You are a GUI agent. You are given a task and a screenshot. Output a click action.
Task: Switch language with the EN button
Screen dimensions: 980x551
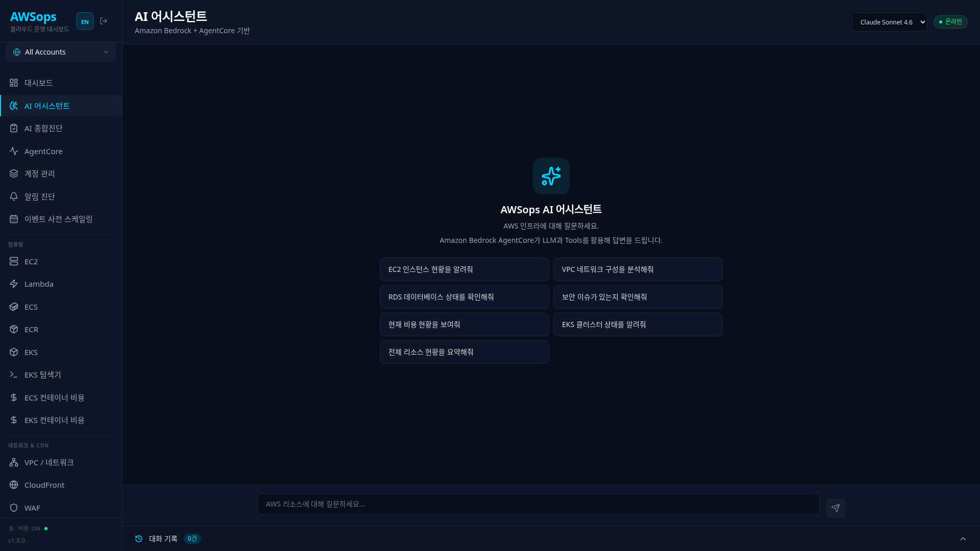tap(85, 21)
